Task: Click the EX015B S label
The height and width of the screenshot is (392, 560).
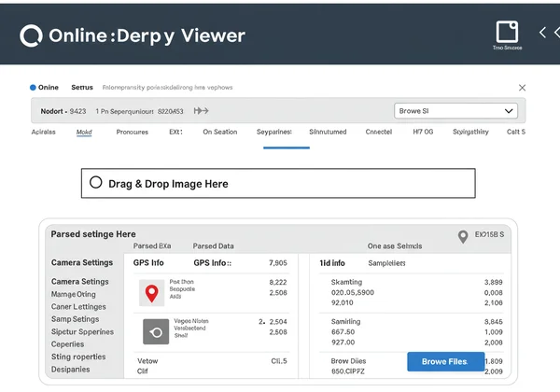Action: tap(489, 234)
